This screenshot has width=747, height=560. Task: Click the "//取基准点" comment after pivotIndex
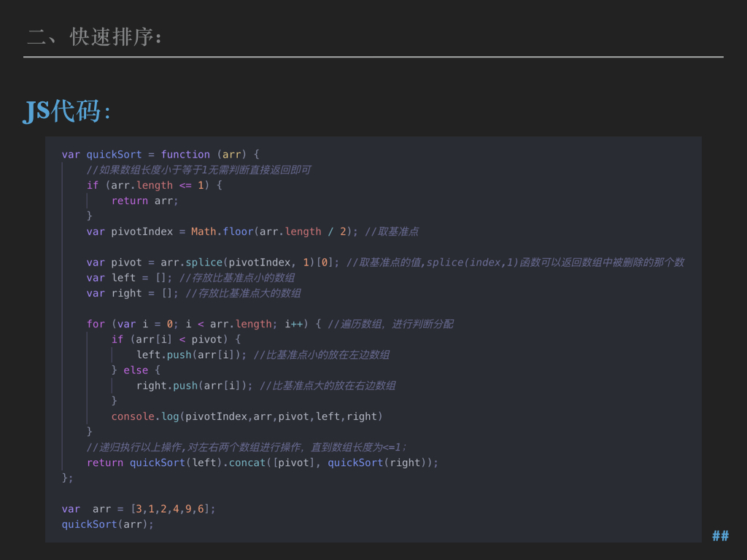(x=392, y=231)
